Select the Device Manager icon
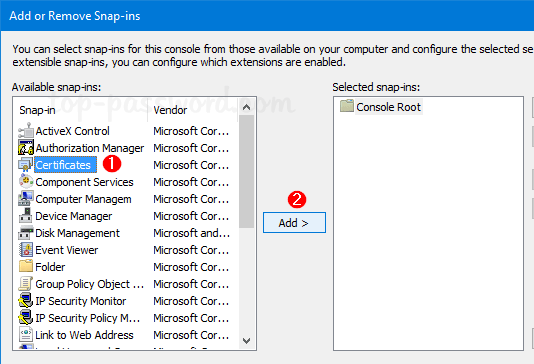The width and height of the screenshot is (534, 364). (26, 216)
